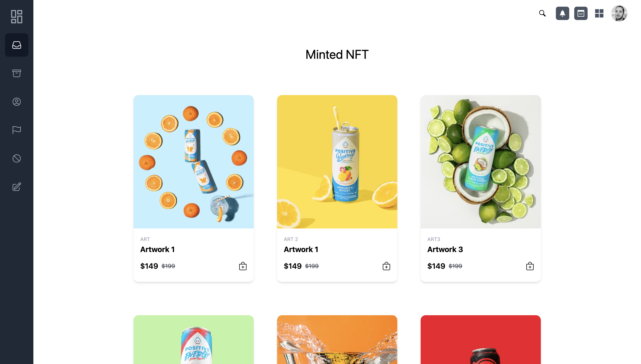Open the orange slices artwork thumbnail
641x364 pixels.
pyautogui.click(x=193, y=162)
